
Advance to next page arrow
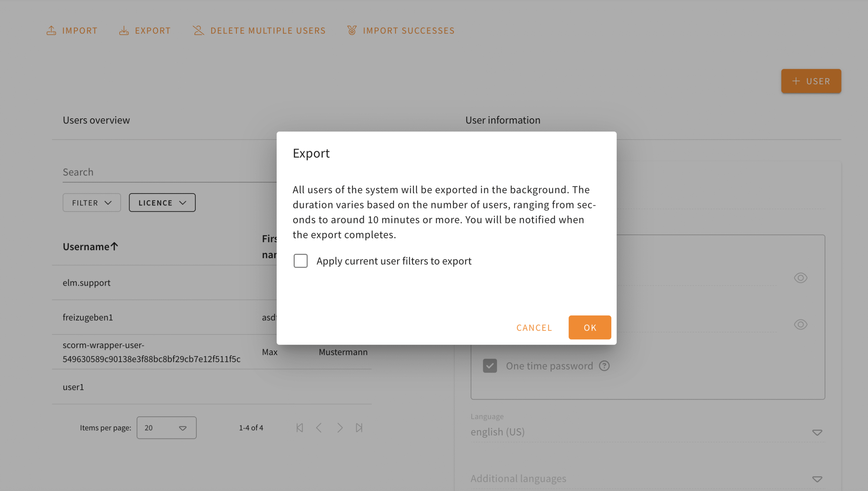[340, 428]
